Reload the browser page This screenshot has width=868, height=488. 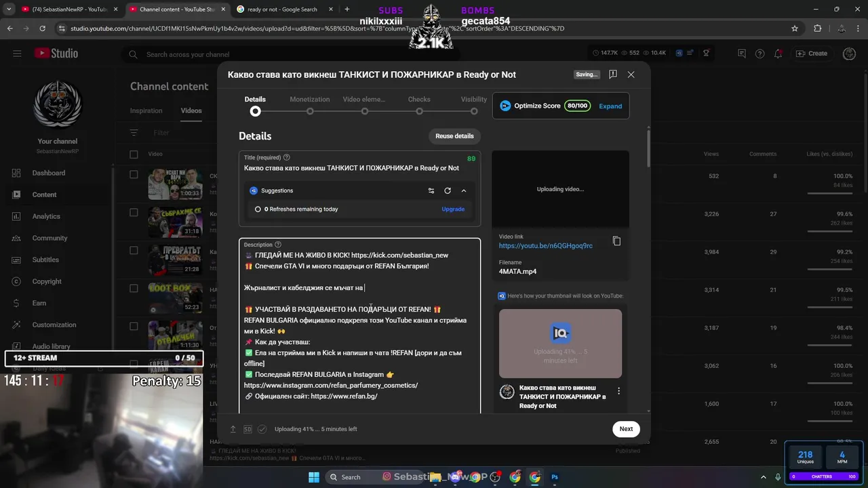[x=42, y=28]
